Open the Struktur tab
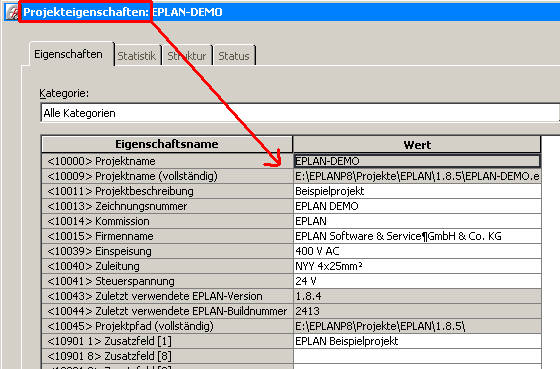Screen dimensions: 560x369 (187, 56)
